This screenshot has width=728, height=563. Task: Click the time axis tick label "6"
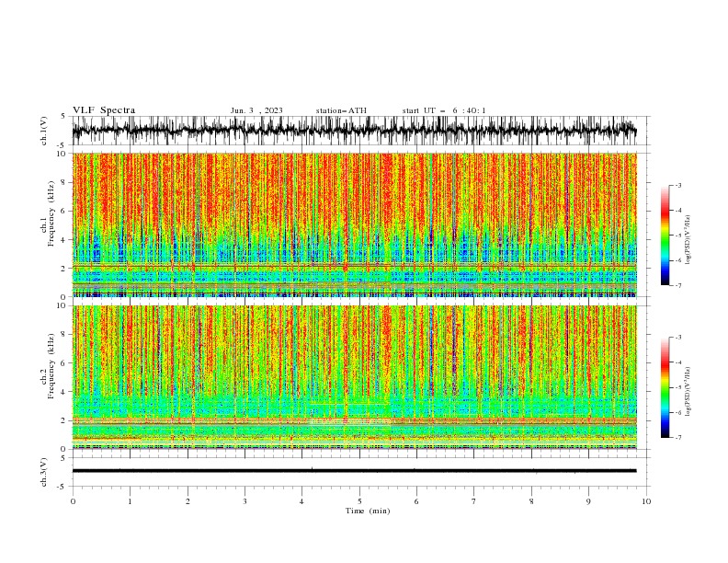pyautogui.click(x=416, y=501)
